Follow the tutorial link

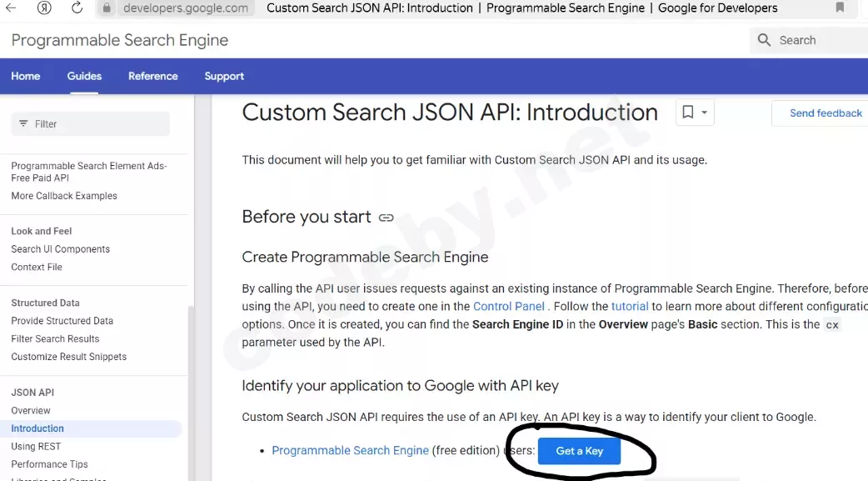tap(629, 307)
